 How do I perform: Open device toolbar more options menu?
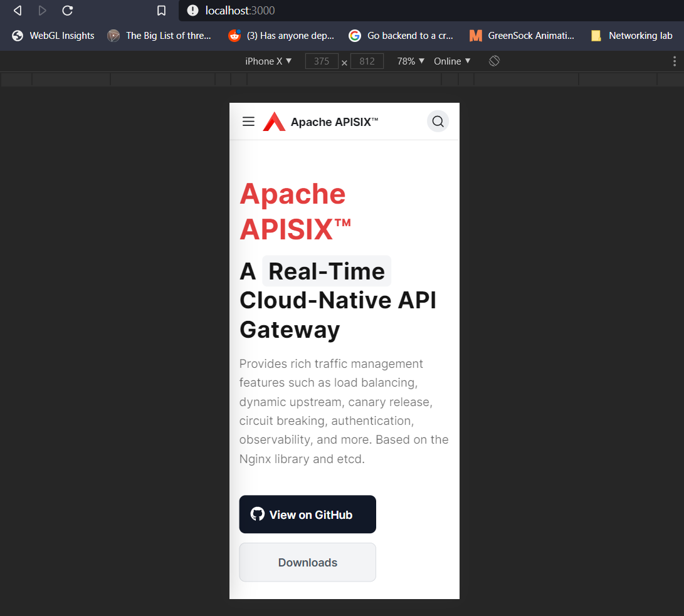[675, 61]
